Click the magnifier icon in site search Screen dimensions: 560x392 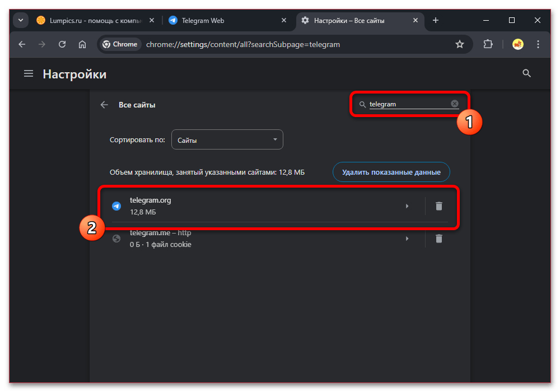pyautogui.click(x=362, y=104)
